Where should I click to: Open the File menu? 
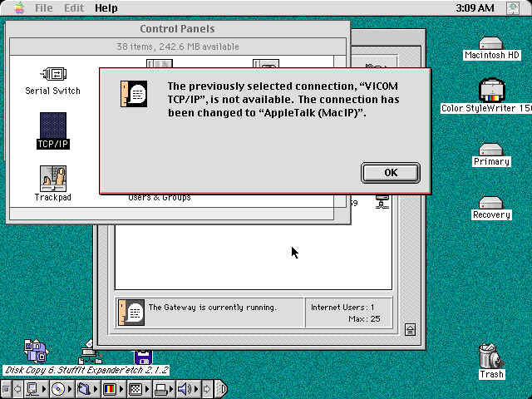coord(44,7)
